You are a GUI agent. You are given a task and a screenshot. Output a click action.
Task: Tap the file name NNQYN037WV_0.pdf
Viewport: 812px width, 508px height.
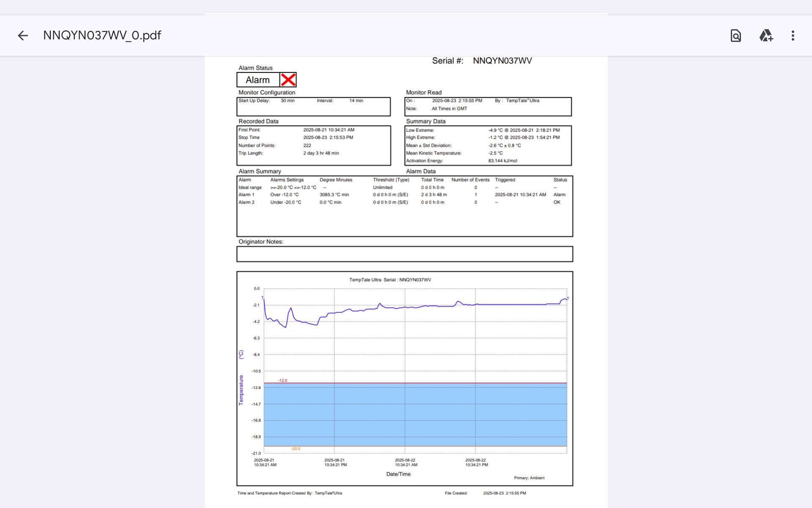[x=102, y=35]
